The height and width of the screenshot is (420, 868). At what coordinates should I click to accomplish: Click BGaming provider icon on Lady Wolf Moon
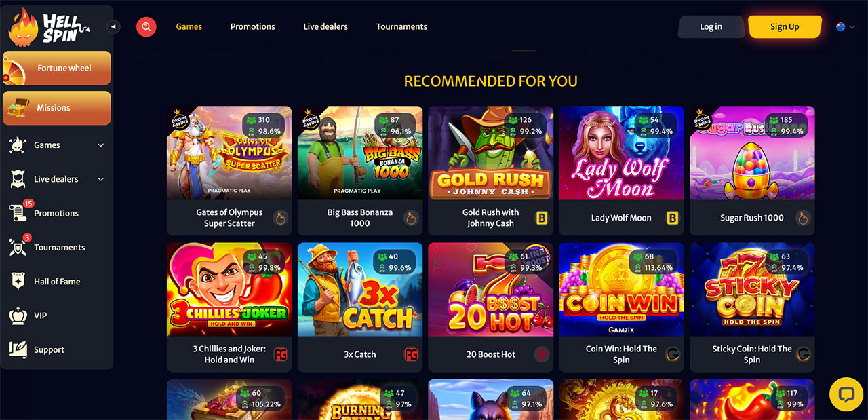click(673, 218)
